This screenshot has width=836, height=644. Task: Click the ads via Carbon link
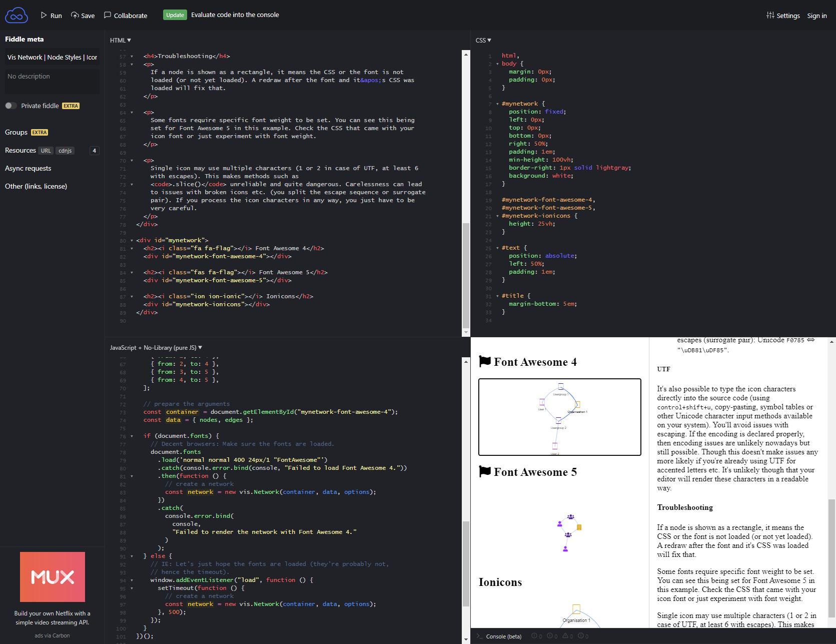[x=52, y=635]
